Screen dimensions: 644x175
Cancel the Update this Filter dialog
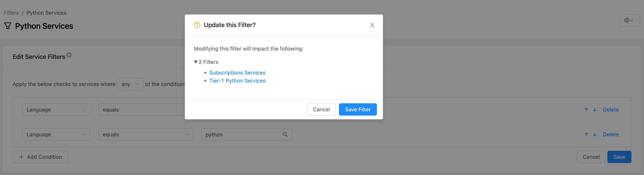(321, 109)
